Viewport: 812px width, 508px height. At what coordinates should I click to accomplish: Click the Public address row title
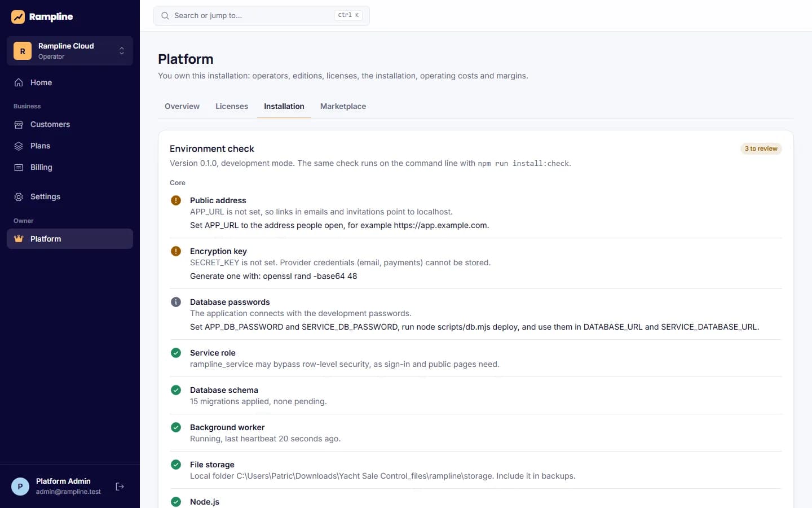point(218,200)
